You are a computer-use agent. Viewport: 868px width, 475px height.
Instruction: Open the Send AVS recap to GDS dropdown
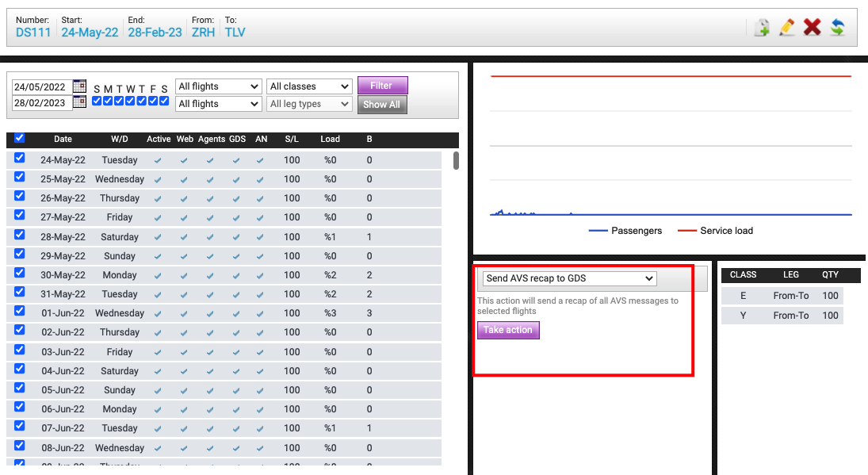coord(570,278)
